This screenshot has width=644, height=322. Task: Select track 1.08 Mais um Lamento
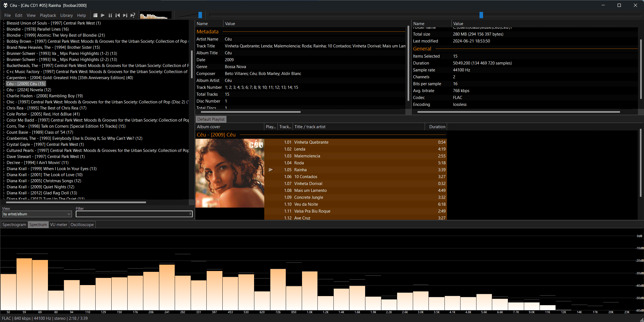click(x=355, y=190)
